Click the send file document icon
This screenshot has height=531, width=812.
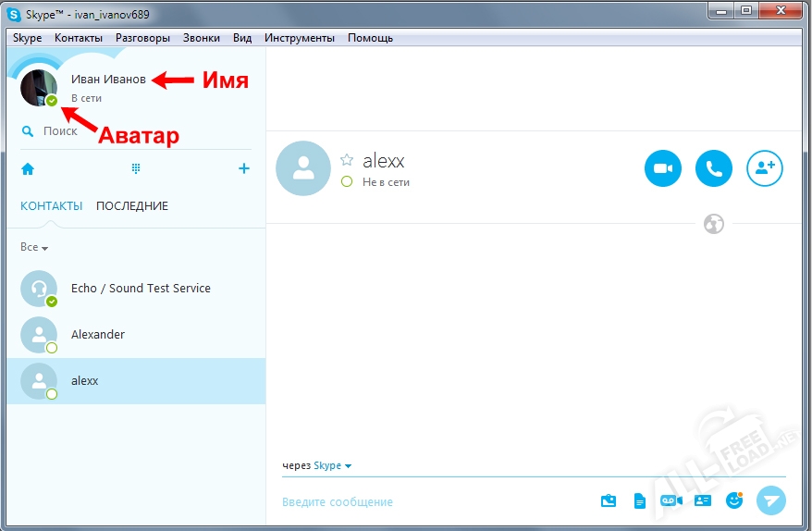(639, 500)
